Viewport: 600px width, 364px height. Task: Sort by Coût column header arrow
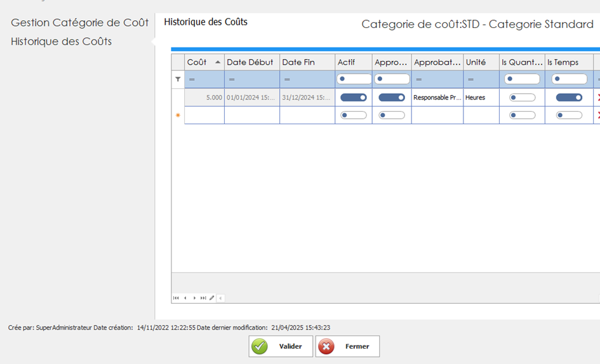(x=218, y=62)
